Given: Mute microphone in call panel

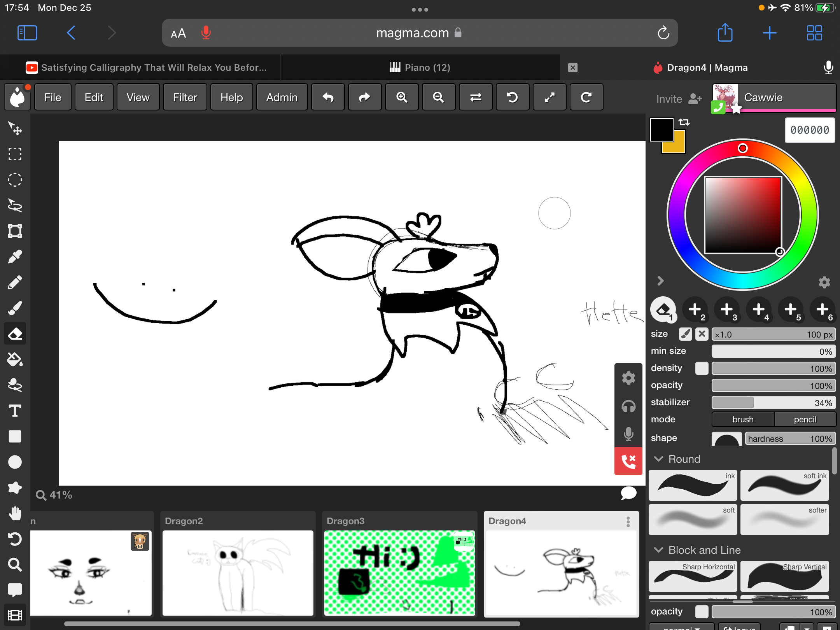Looking at the screenshot, I should point(628,433).
